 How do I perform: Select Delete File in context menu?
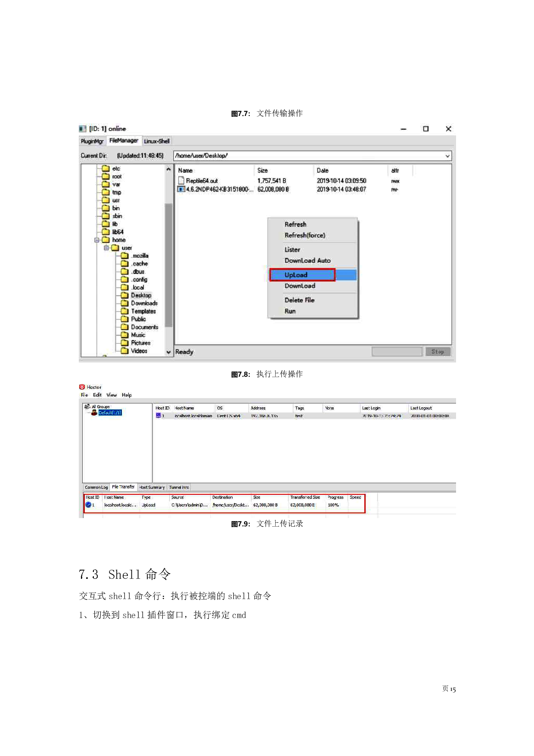point(299,300)
